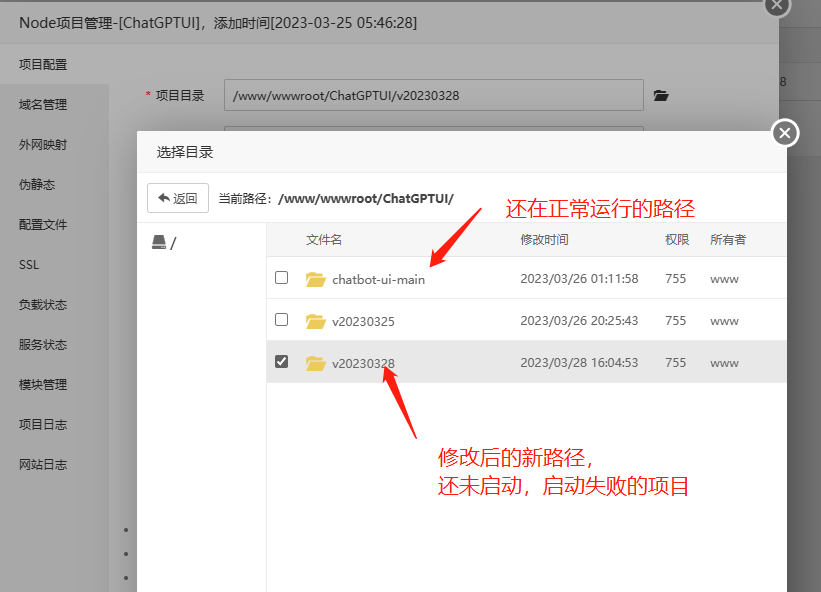The width and height of the screenshot is (821, 592).
Task: Click the chatbot-ui-main folder name
Action: click(379, 280)
